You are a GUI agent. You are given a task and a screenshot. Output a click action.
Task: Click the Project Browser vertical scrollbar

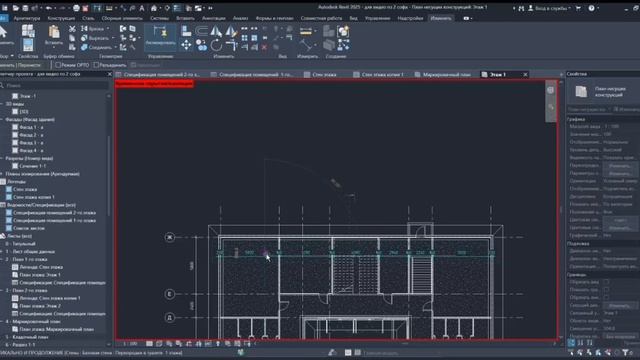[x=109, y=176]
